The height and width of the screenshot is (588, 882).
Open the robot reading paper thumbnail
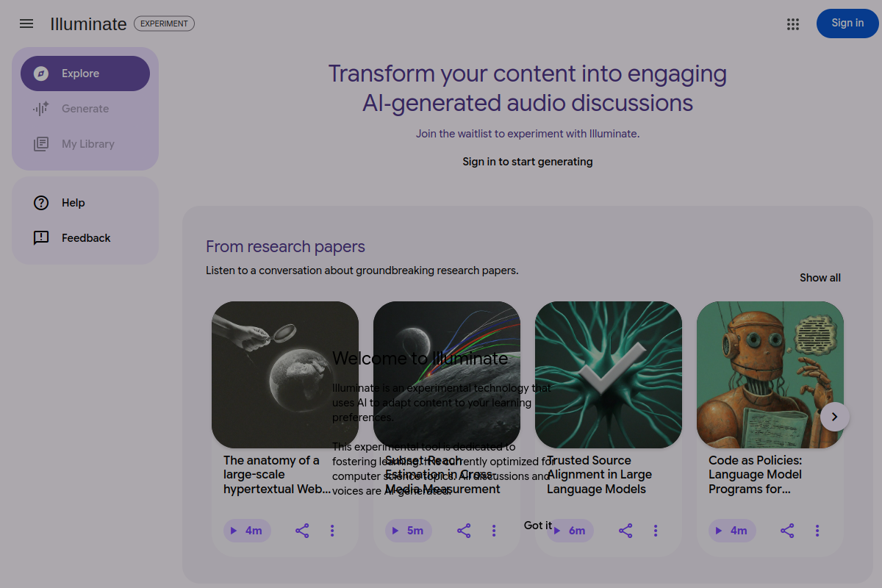770,375
